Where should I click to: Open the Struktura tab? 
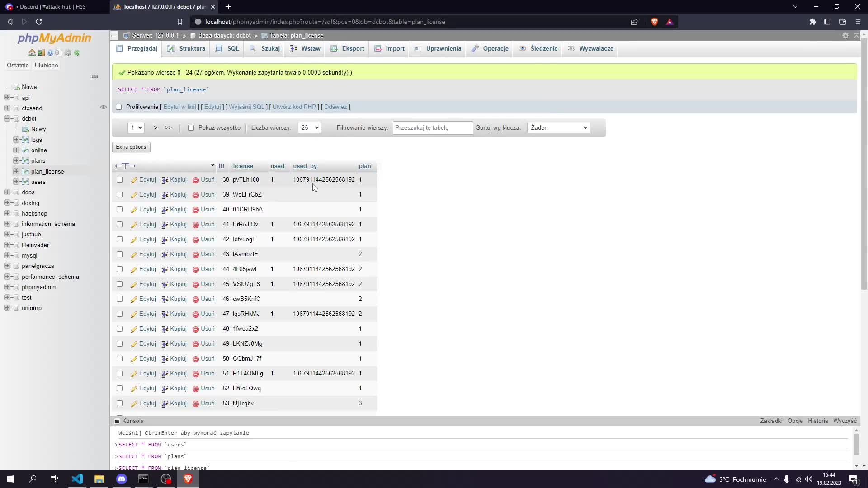(x=186, y=48)
